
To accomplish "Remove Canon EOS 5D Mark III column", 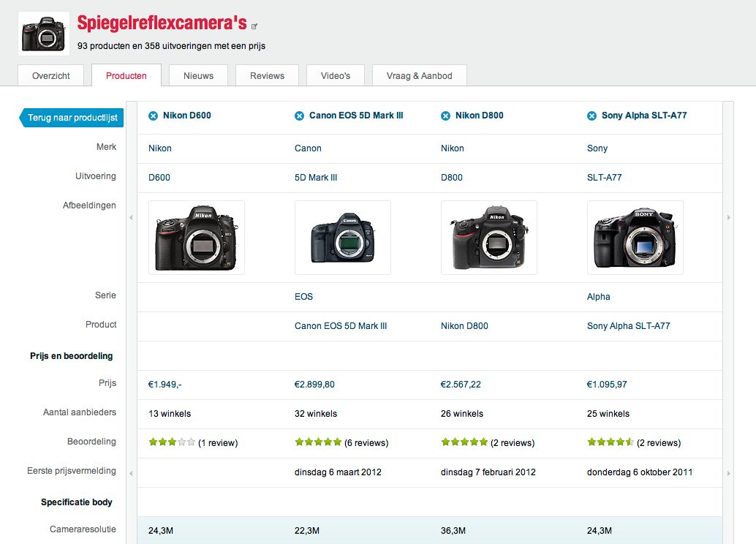I will click(x=300, y=116).
